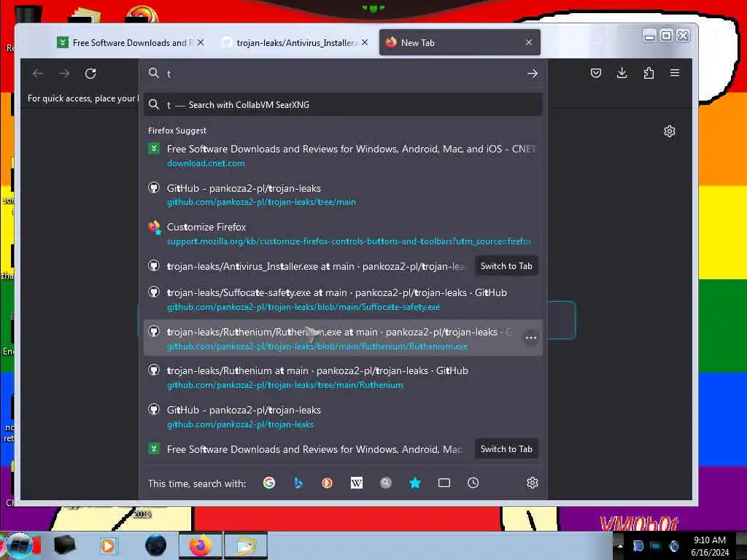Open github.com/pankoza2-pl/trojan-leaks suggestion
The image size is (747, 560).
343,416
